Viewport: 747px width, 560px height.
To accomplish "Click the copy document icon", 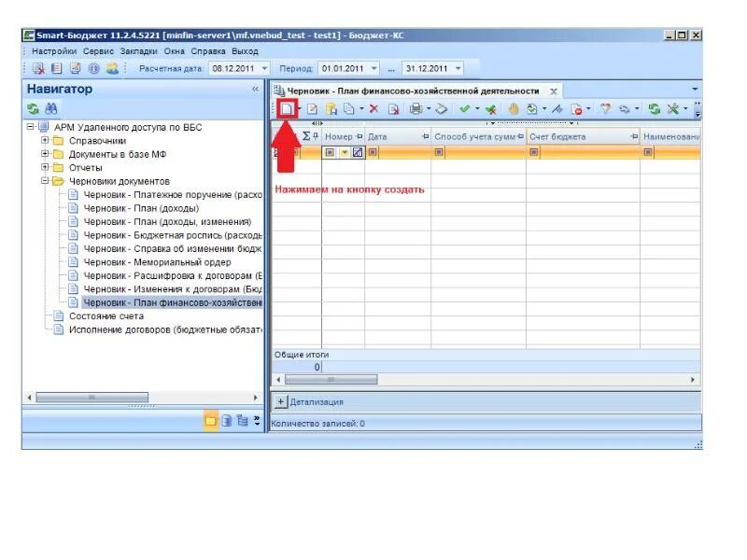I will point(349,109).
